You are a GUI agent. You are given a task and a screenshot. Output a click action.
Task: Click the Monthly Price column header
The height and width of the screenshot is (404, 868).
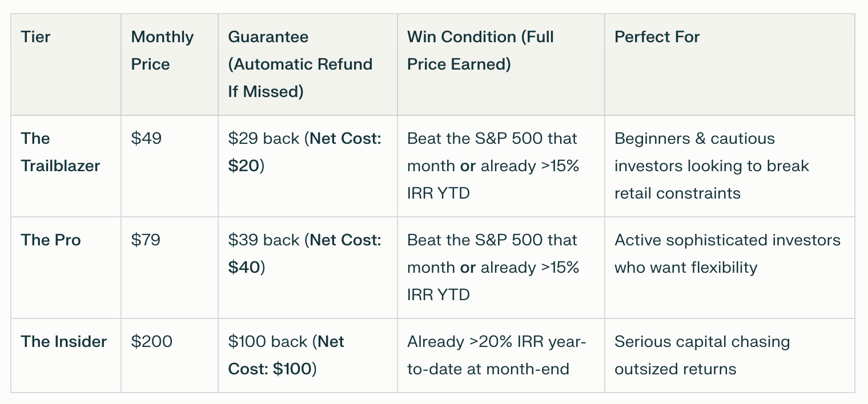(x=162, y=51)
